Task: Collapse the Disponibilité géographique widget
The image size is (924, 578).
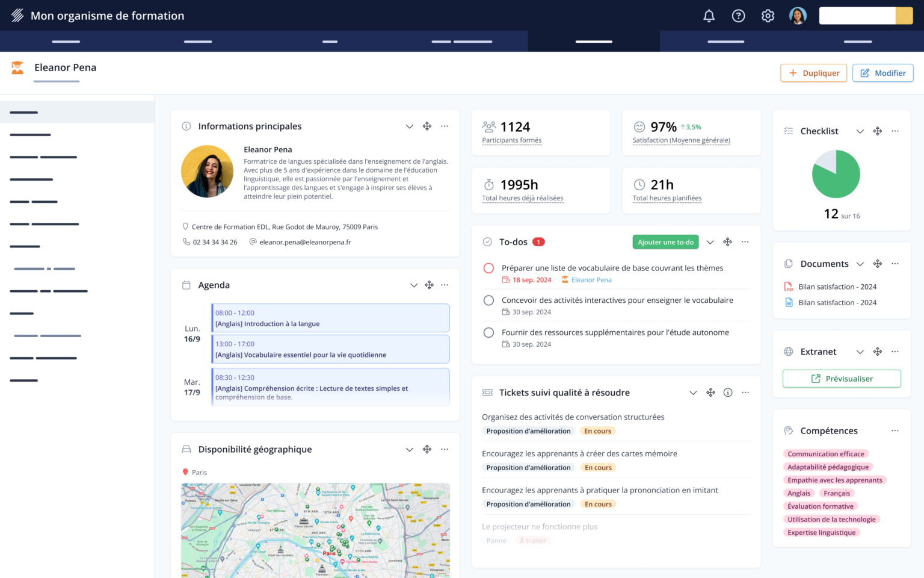Action: click(409, 450)
